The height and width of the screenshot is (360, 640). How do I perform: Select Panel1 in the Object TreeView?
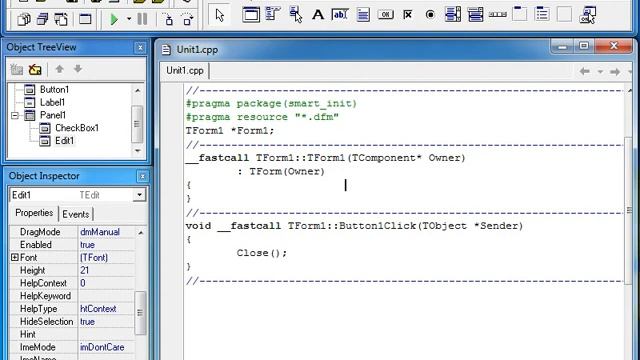click(53, 115)
